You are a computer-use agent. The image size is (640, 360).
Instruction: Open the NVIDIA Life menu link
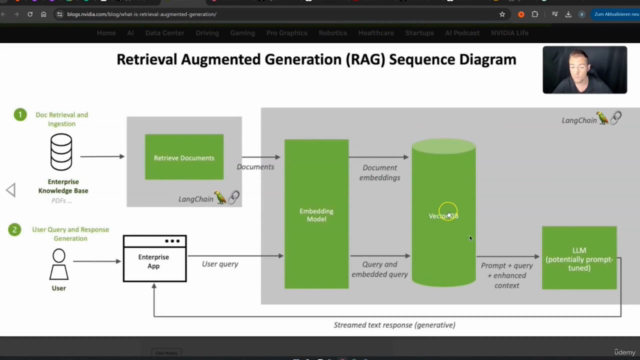(x=509, y=33)
